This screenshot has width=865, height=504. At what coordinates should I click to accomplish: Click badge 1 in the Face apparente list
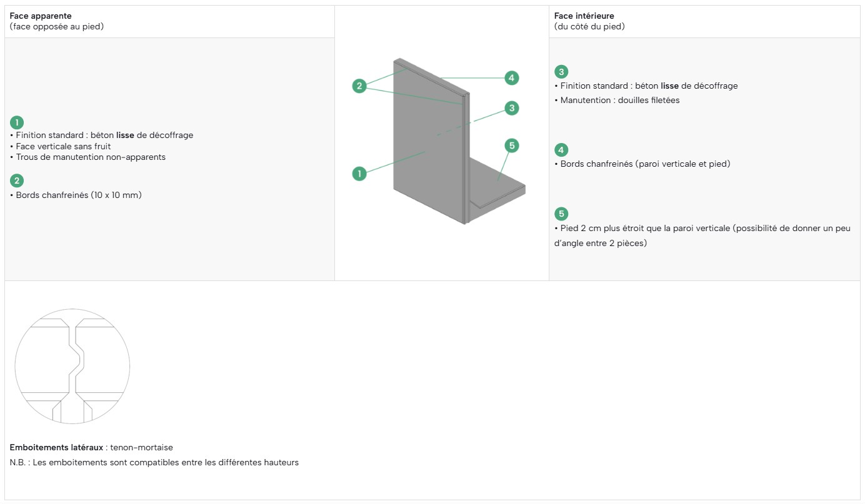pos(17,122)
